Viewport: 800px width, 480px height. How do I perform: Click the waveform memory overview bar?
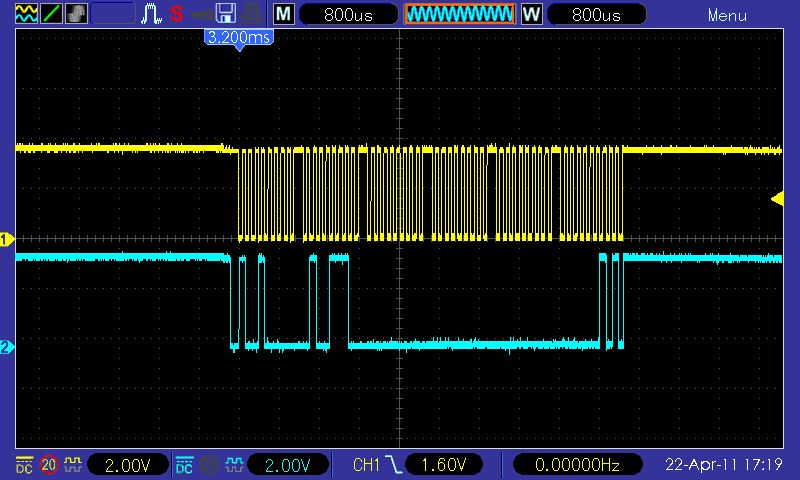pyautogui.click(x=460, y=14)
